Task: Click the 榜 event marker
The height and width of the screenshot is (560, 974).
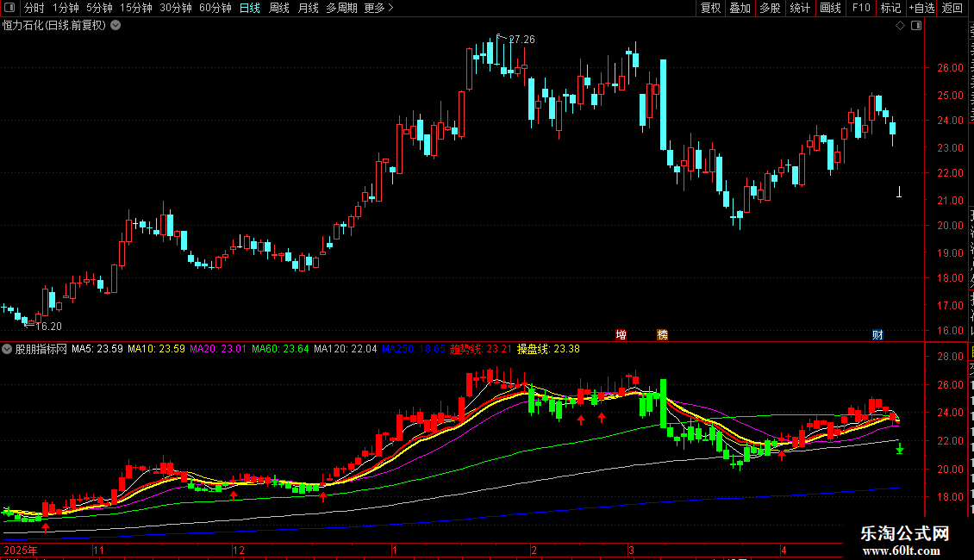Action: click(663, 334)
